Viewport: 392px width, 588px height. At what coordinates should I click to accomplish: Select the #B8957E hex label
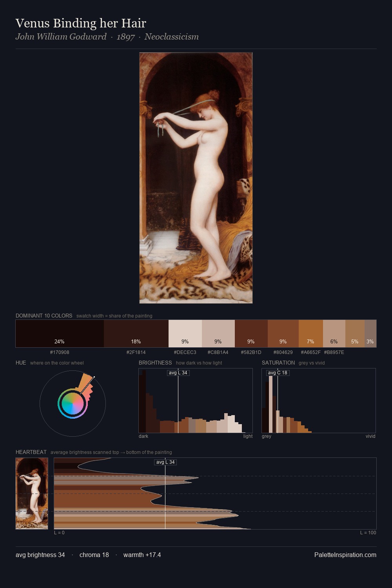tap(334, 352)
